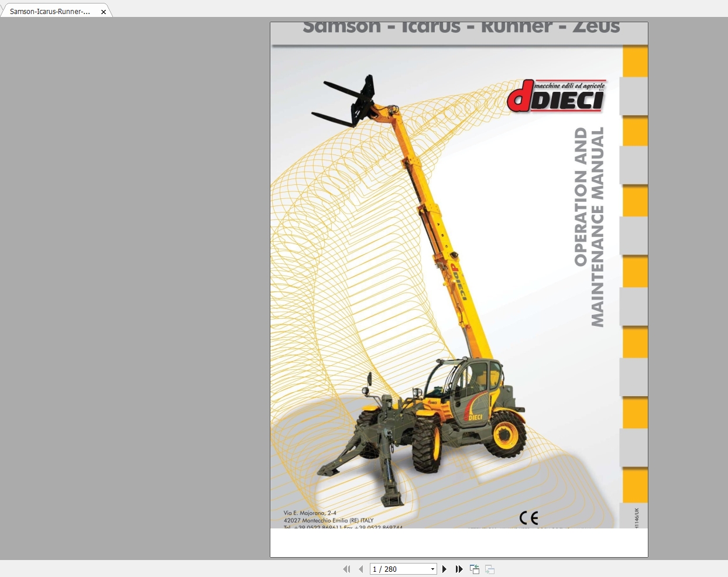This screenshot has height=577, width=728.
Task: Click the grayed Next View icon
Action: [x=489, y=568]
